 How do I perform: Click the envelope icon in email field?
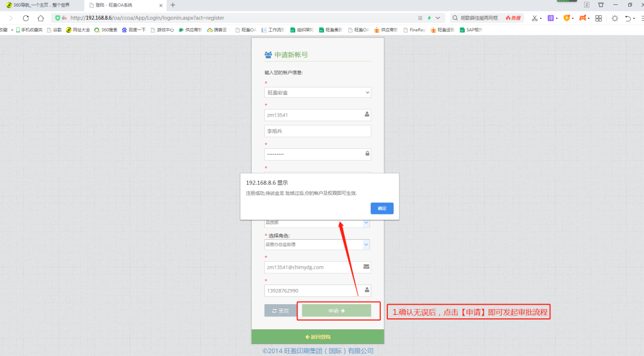[x=366, y=267]
